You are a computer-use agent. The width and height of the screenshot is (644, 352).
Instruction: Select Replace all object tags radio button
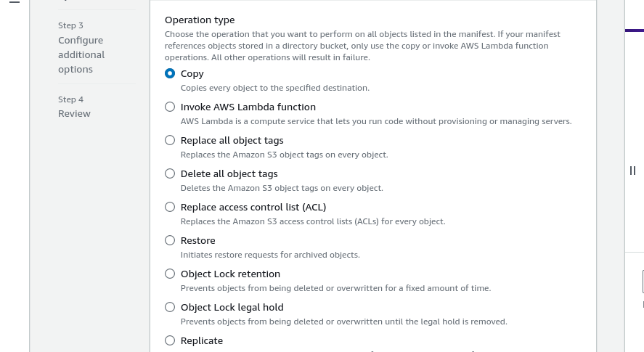(x=170, y=140)
